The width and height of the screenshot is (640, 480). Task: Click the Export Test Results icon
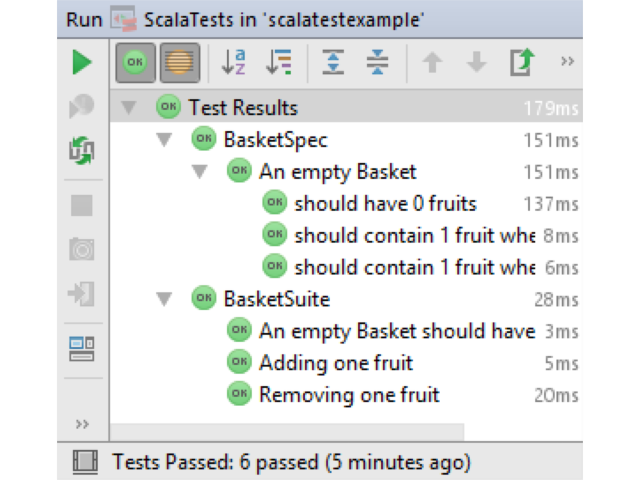522,62
